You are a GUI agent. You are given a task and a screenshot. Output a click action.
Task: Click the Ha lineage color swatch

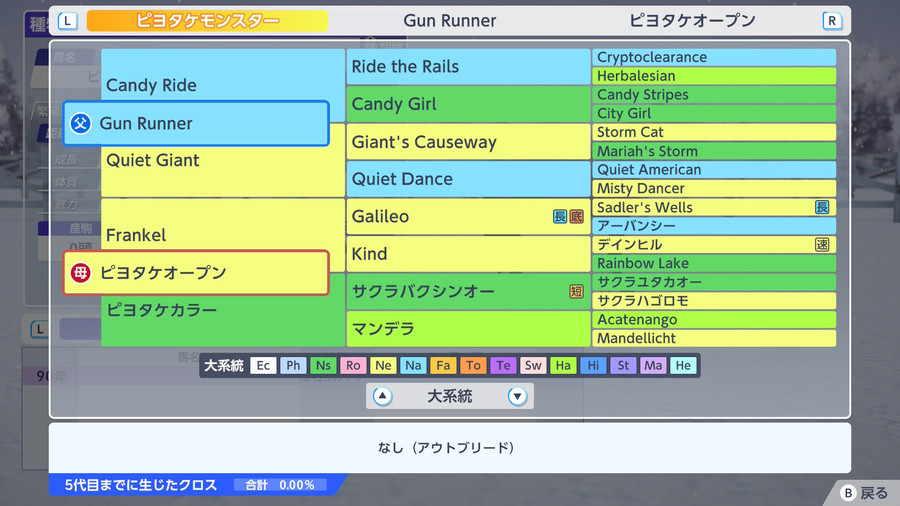point(563,365)
